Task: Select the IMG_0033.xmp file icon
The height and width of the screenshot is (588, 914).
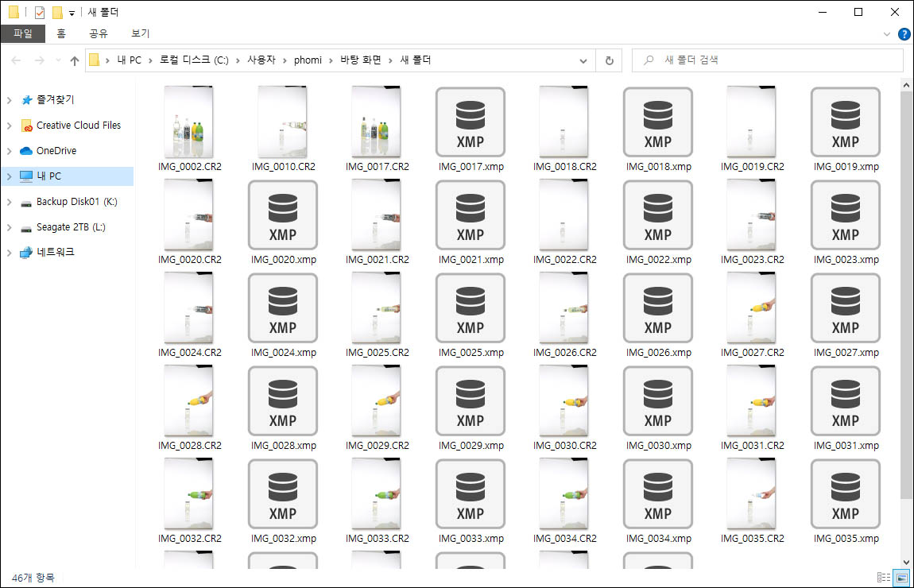Action: click(471, 493)
